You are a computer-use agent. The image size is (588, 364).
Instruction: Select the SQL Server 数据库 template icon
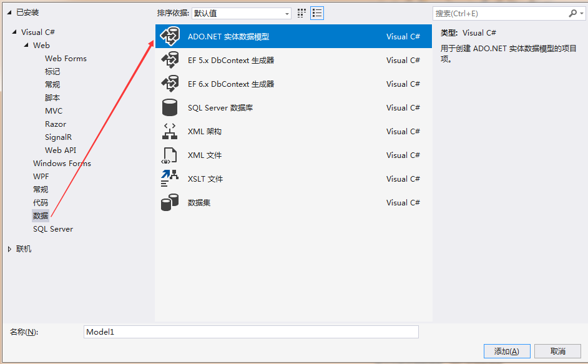point(169,107)
